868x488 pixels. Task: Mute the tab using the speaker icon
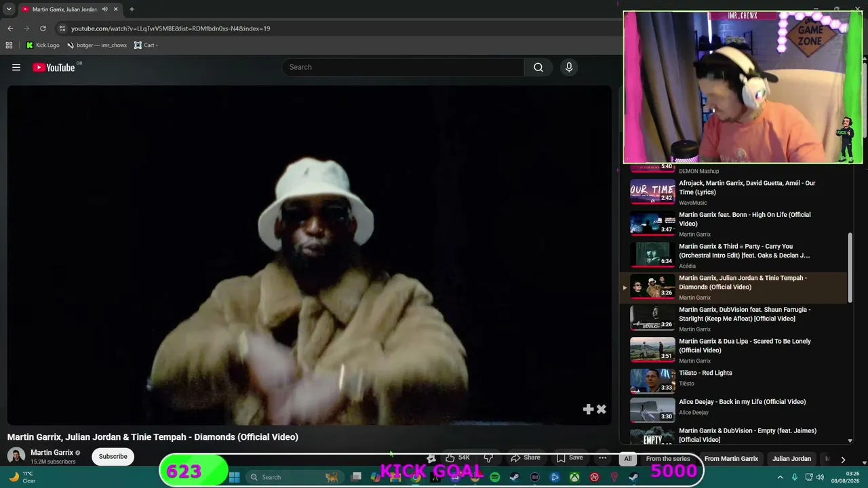pos(104,9)
